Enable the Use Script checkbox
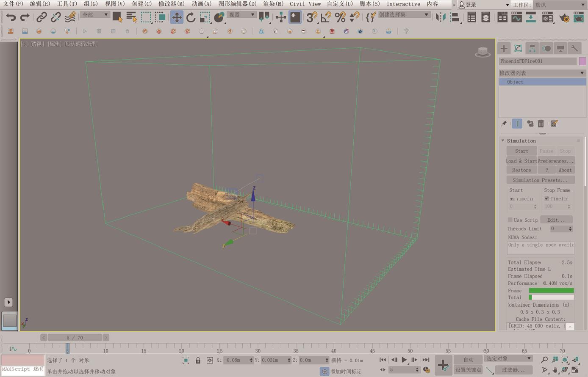The width and height of the screenshot is (588, 377). coord(510,220)
